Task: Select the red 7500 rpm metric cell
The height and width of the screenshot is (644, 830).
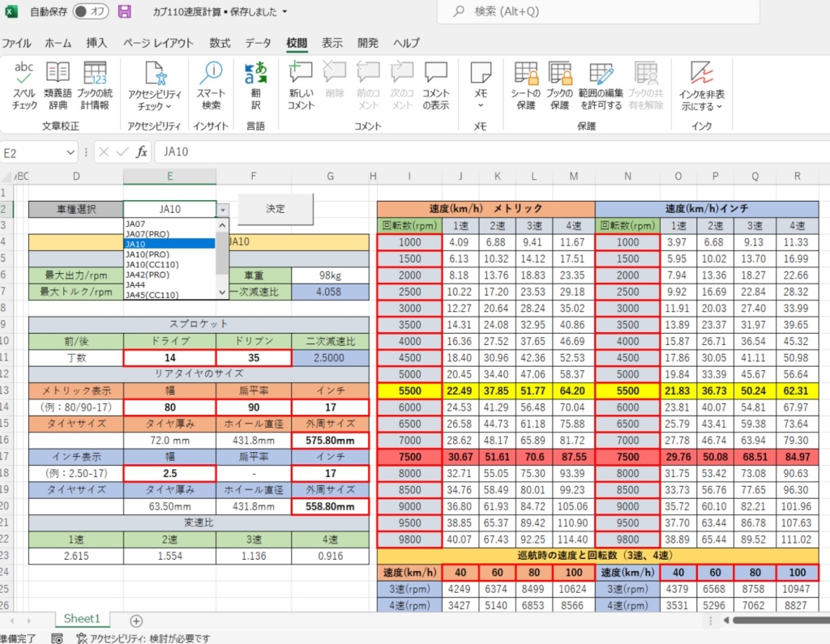Action: click(409, 457)
